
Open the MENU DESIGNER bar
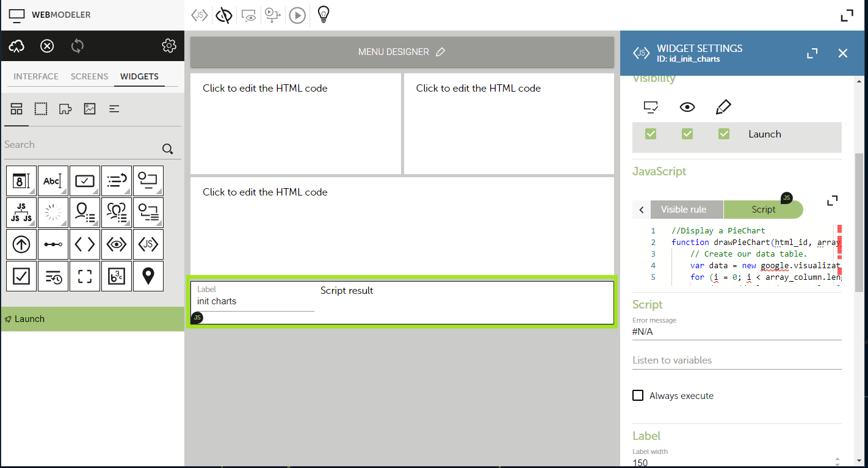402,52
